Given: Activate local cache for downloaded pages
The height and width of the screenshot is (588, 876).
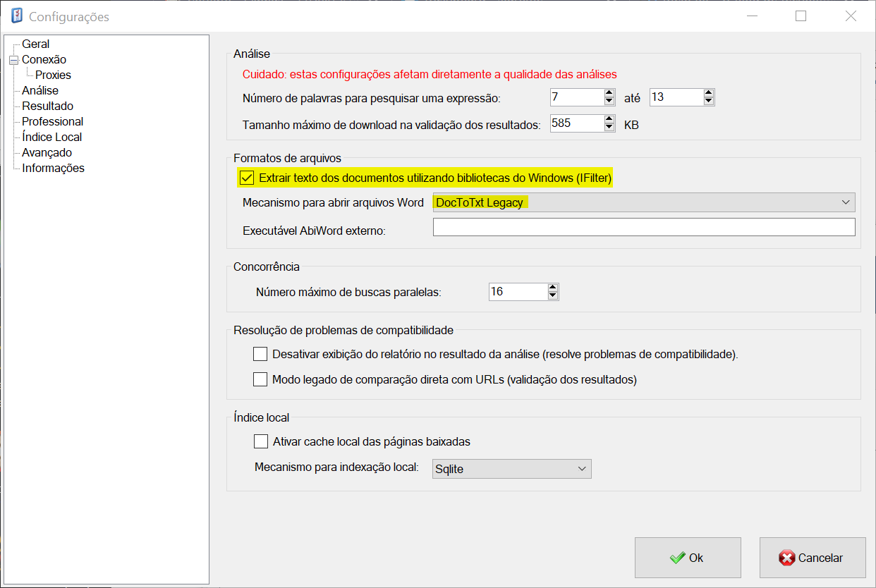Looking at the screenshot, I should [x=260, y=441].
